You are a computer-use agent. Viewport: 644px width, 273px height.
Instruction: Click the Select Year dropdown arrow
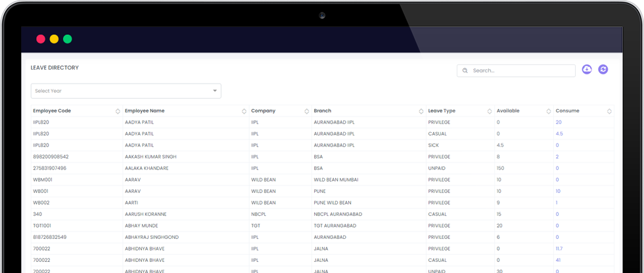(x=214, y=91)
